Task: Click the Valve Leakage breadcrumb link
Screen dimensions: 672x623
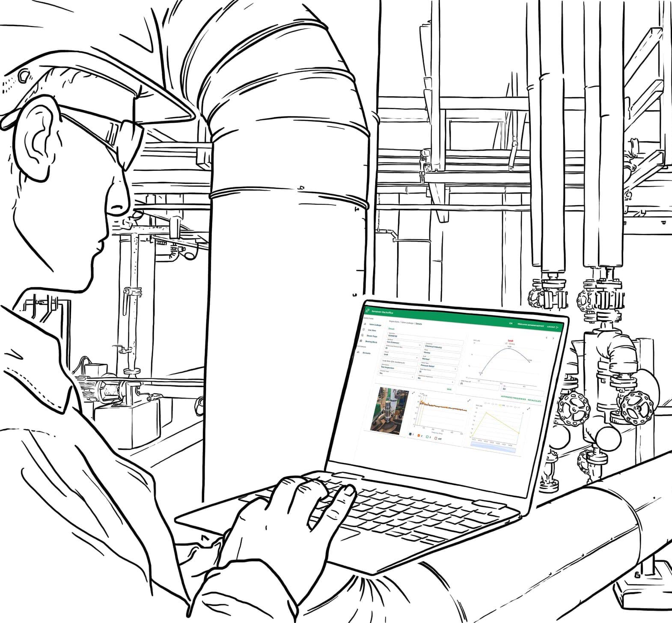Action: pos(407,323)
